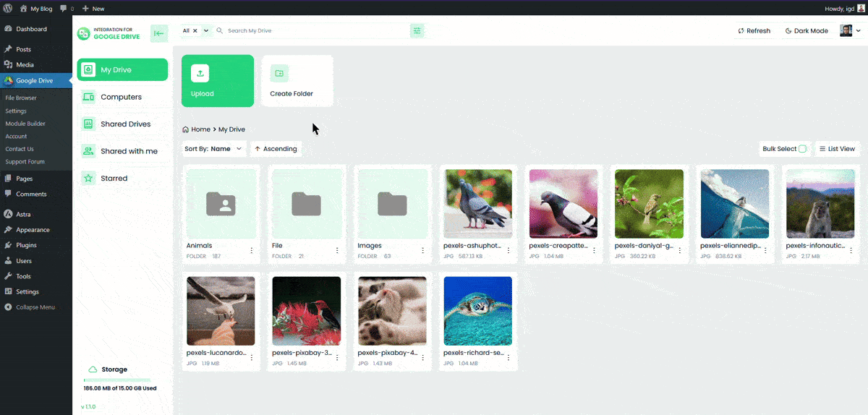Click the Create Folder icon

(x=279, y=73)
